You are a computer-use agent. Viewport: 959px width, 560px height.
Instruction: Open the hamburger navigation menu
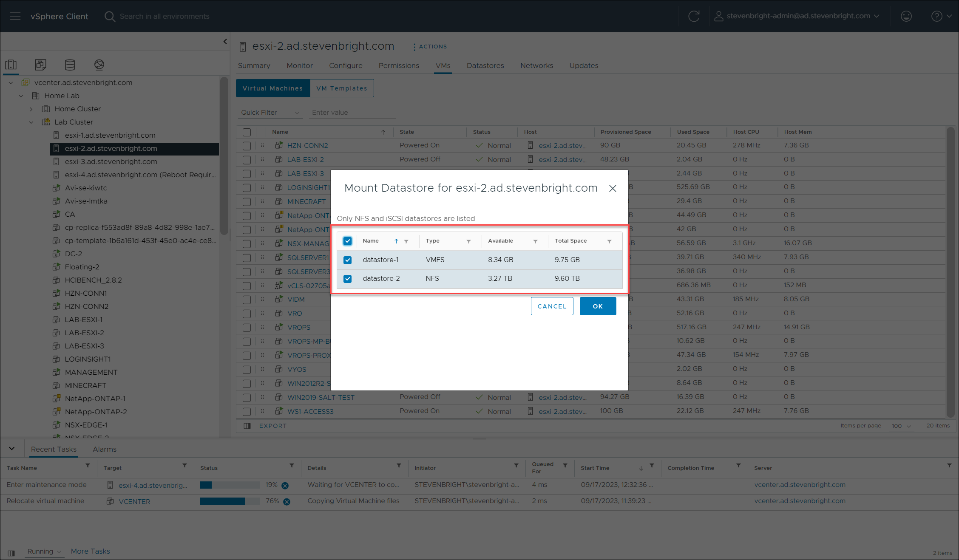[x=15, y=16]
